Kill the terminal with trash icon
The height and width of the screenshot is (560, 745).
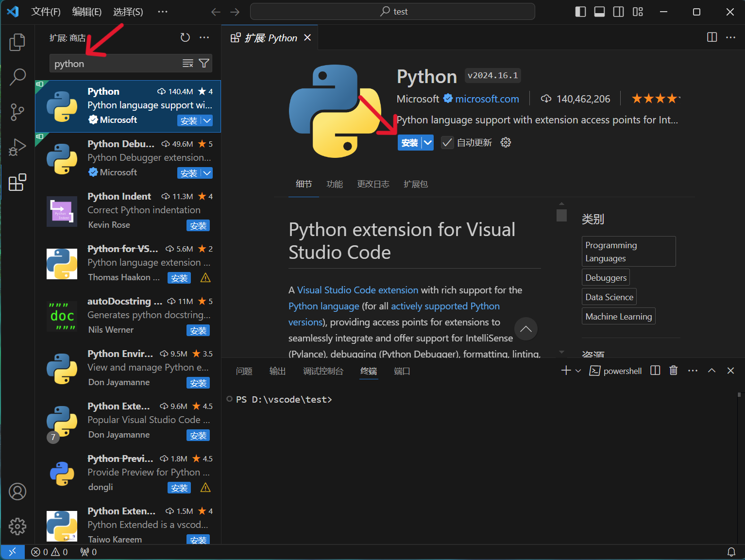click(673, 371)
